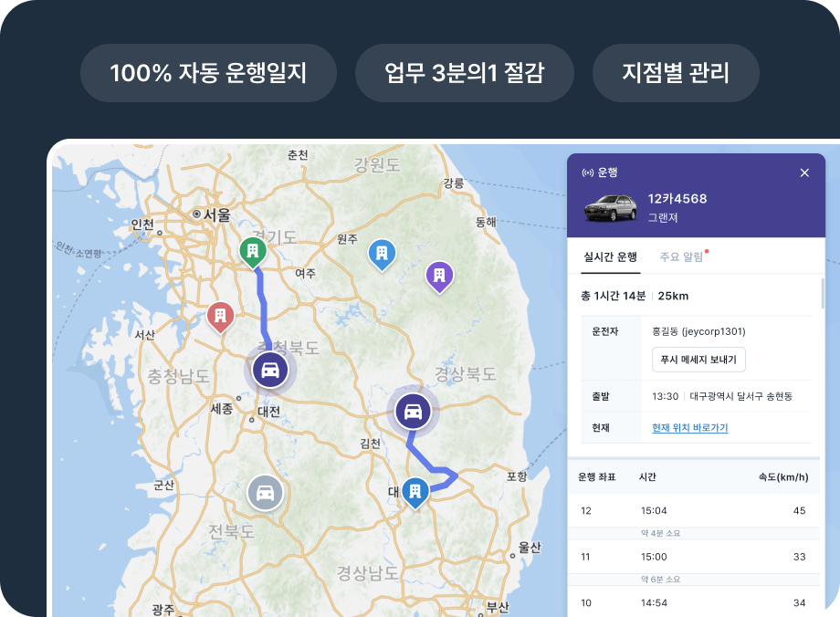Click the 100% 자동 운행일지 badge
This screenshot has width=840, height=617.
[207, 71]
